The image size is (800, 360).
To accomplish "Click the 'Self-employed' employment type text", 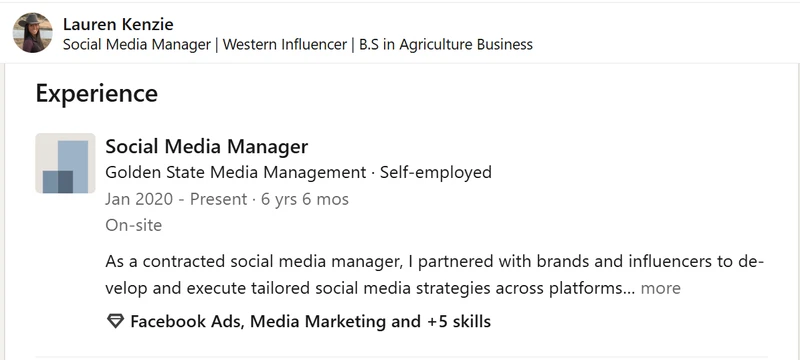I will pos(436,172).
